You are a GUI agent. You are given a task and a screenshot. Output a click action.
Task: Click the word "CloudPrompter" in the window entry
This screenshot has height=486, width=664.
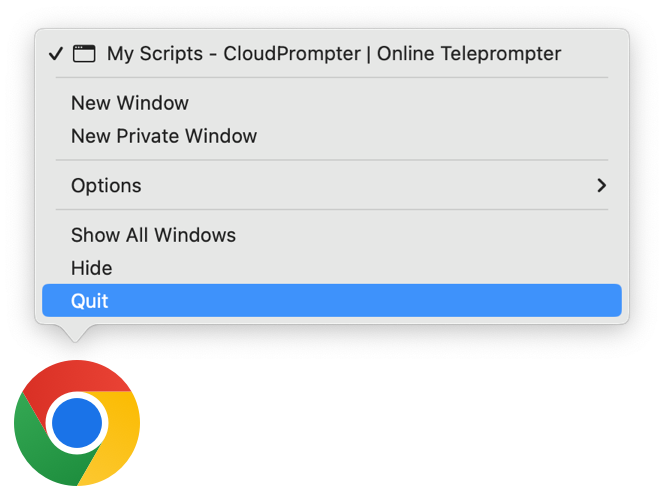[294, 54]
